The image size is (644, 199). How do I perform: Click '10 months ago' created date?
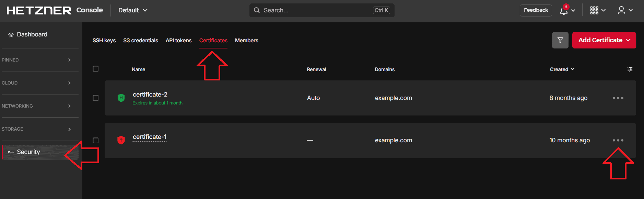pos(570,140)
